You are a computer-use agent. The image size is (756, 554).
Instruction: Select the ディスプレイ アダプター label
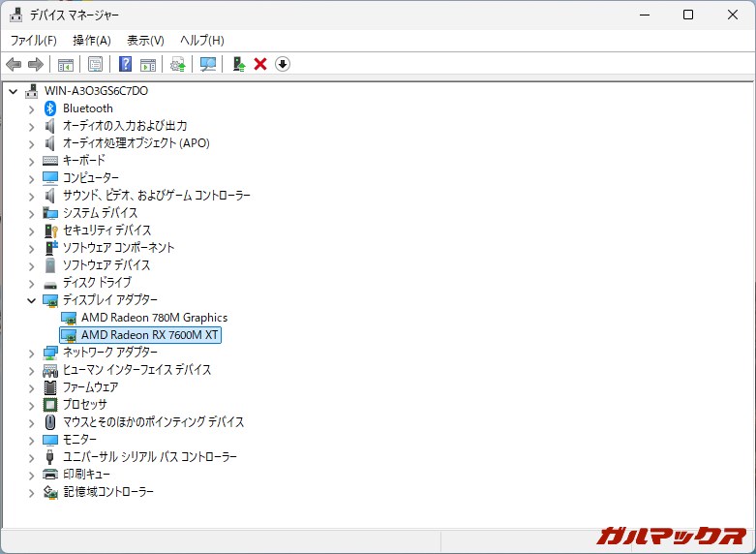[x=110, y=299]
